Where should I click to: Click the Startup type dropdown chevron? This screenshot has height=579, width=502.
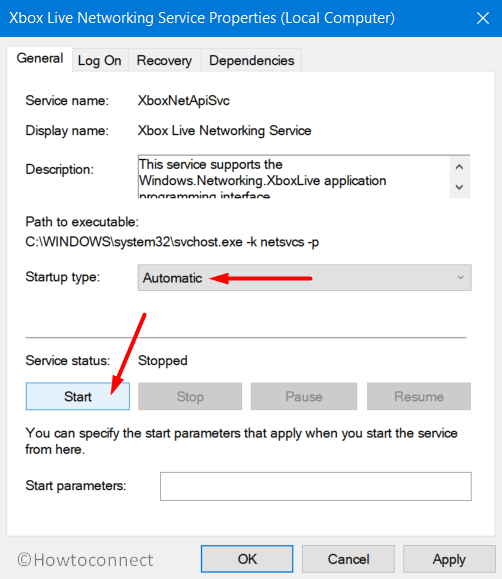point(460,278)
